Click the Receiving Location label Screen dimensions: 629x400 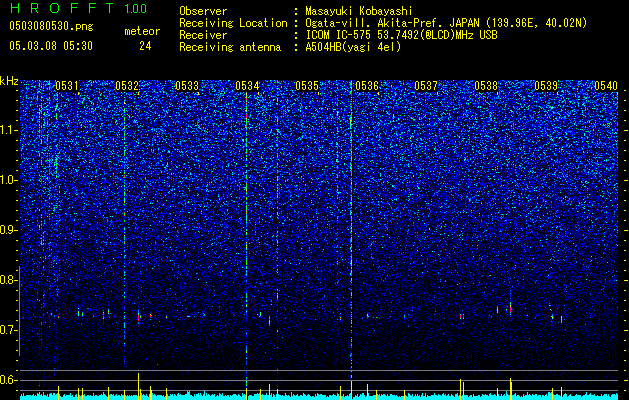(x=233, y=23)
